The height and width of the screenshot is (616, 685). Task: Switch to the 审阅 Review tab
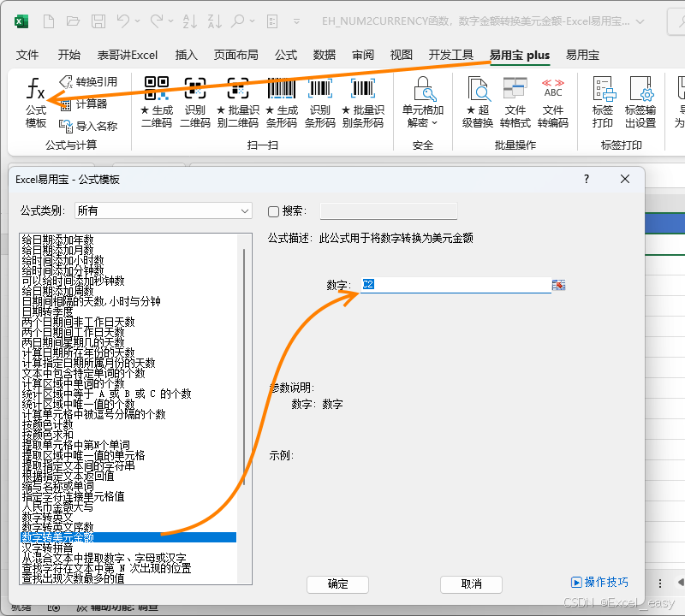(362, 55)
